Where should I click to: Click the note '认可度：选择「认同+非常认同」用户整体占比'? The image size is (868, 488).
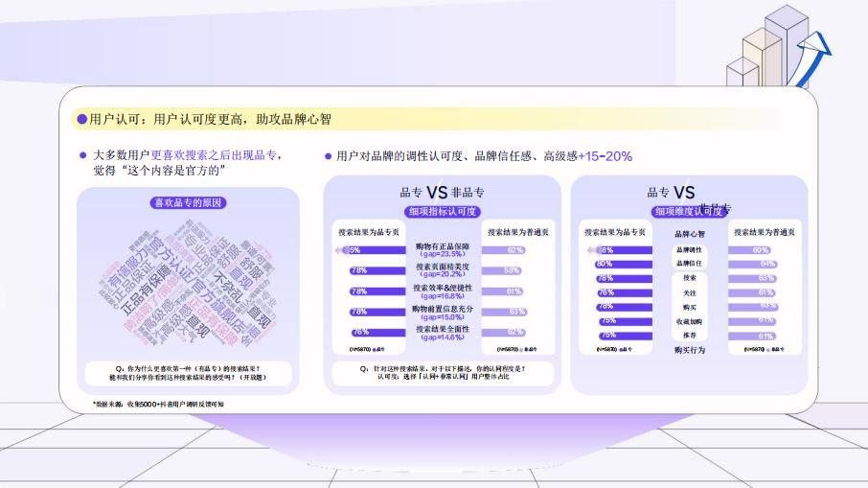[x=444, y=377]
